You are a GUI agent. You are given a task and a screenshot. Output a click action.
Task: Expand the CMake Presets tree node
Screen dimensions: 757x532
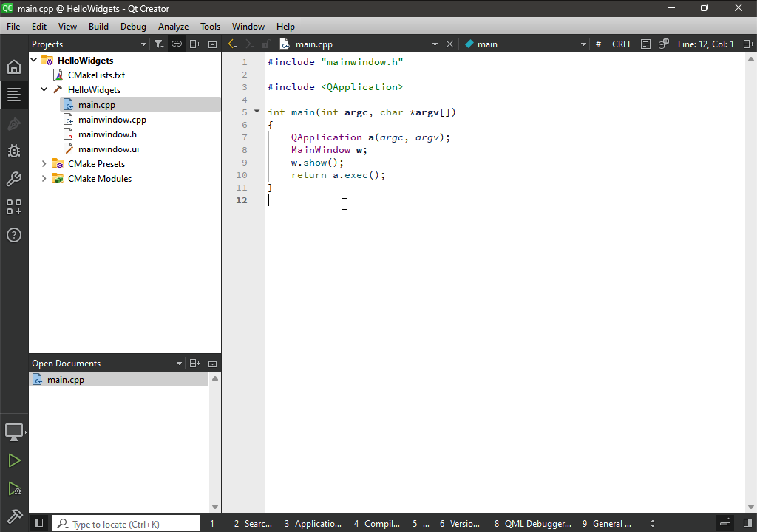pyautogui.click(x=44, y=164)
